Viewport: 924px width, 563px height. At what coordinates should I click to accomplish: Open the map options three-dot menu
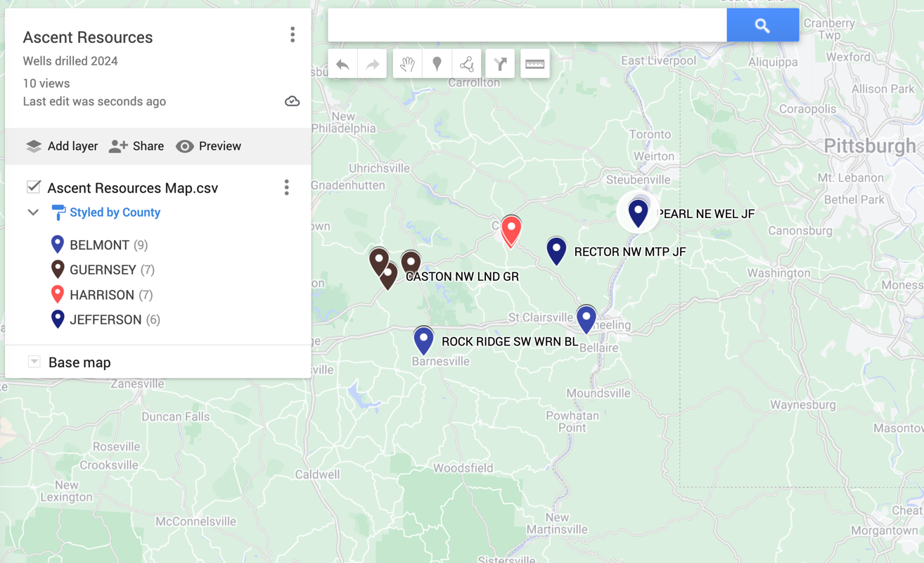coord(293,34)
